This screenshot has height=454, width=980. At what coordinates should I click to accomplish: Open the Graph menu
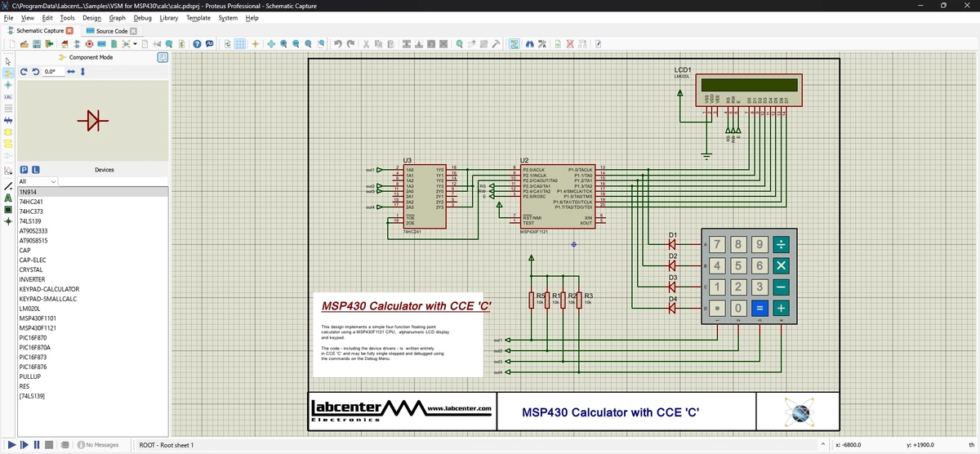(118, 17)
